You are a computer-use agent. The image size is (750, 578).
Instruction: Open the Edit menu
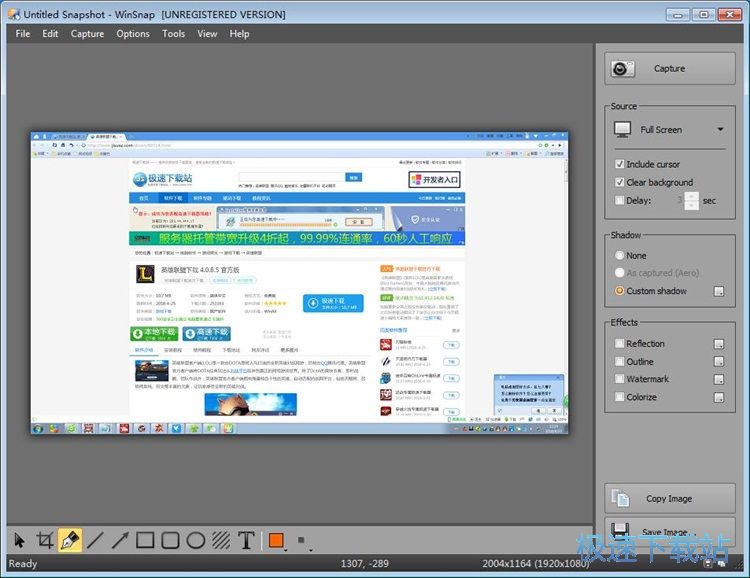click(x=50, y=33)
